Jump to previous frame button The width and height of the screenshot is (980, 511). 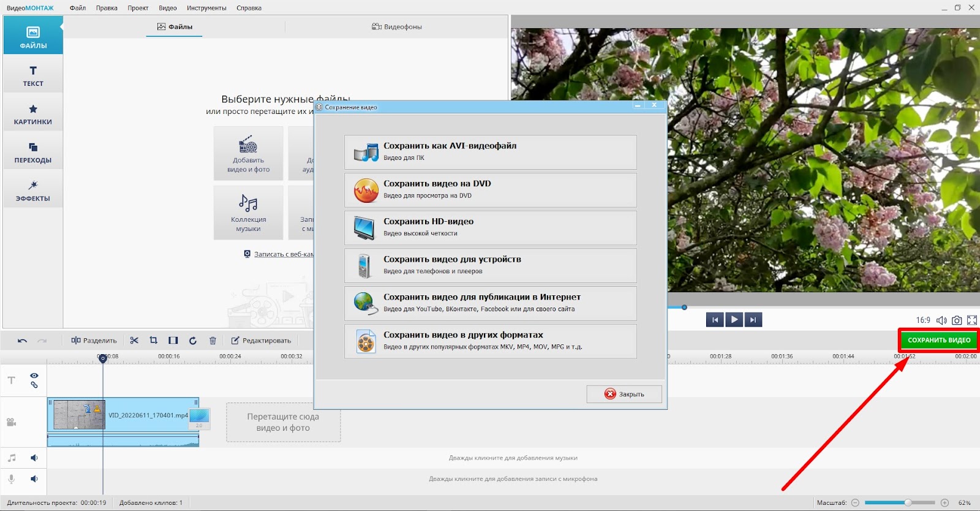click(x=715, y=320)
